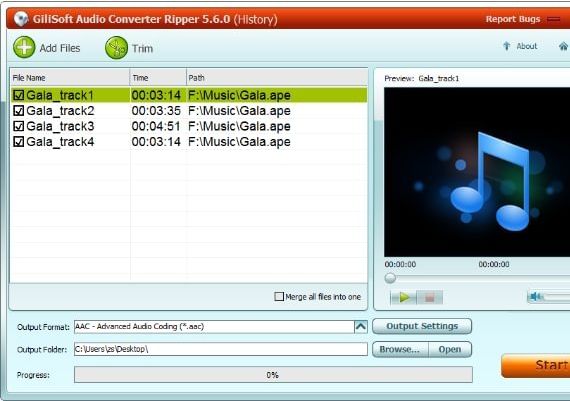Enable Merge all files into one
570x401 pixels.
pyautogui.click(x=279, y=297)
